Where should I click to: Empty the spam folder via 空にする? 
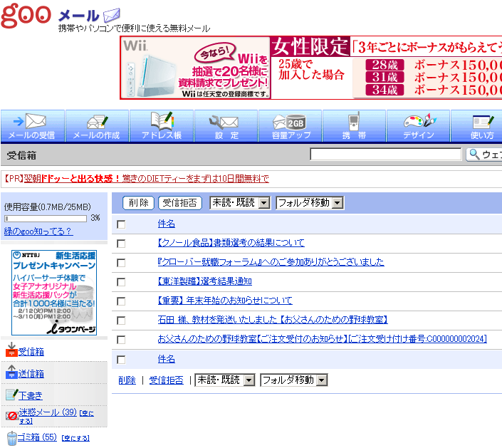pyautogui.click(x=86, y=413)
